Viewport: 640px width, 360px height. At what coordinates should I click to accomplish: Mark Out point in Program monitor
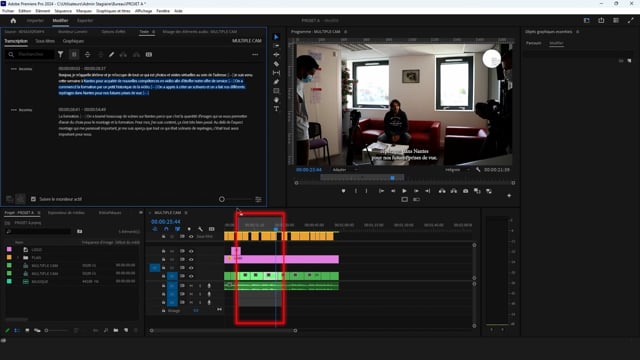(367, 191)
